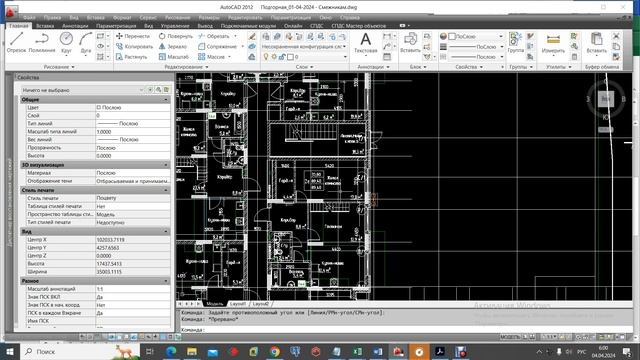Expand the Слои panel
This screenshot has height=360, width=640.
point(304,67)
